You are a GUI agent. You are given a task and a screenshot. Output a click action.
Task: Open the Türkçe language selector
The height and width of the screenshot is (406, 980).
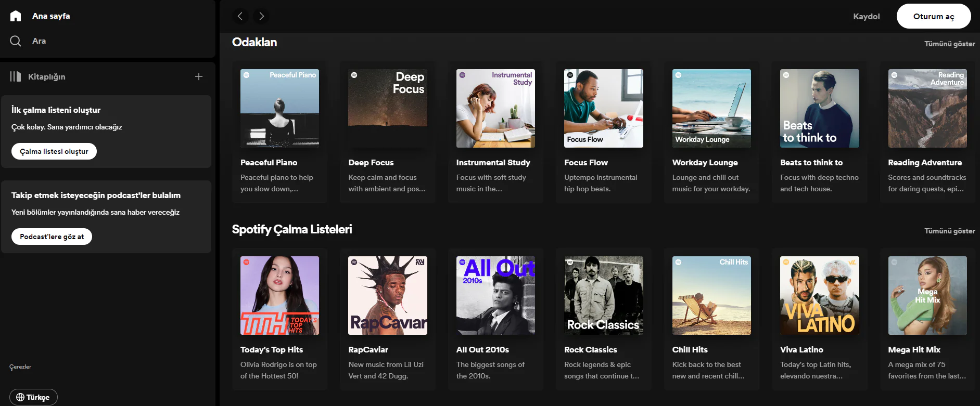point(33,397)
